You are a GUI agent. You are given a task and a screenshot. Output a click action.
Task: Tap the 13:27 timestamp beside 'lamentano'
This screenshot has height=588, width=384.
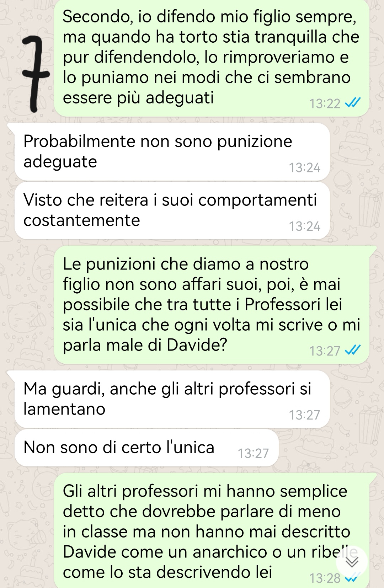tap(305, 415)
